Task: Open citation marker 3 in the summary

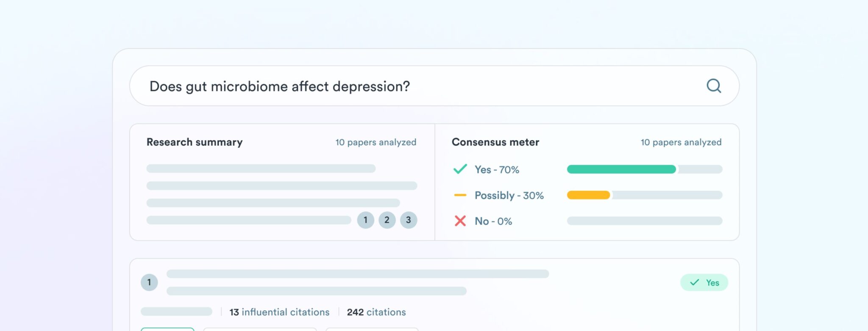Action: coord(409,220)
